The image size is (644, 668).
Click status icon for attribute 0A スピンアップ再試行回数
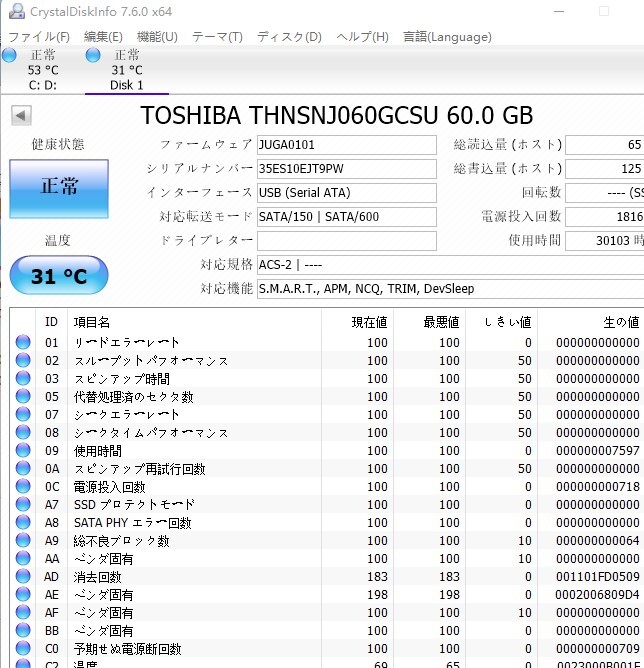(x=23, y=468)
